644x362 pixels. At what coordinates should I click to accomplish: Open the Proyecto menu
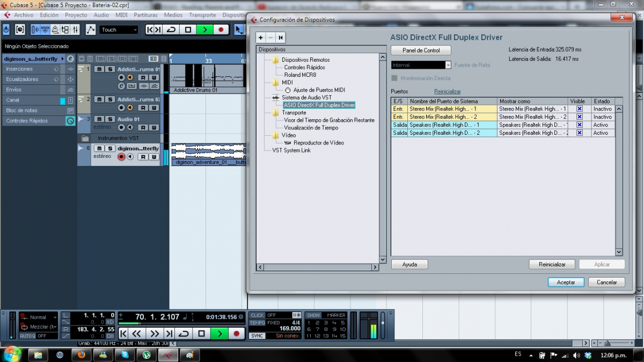tap(76, 15)
